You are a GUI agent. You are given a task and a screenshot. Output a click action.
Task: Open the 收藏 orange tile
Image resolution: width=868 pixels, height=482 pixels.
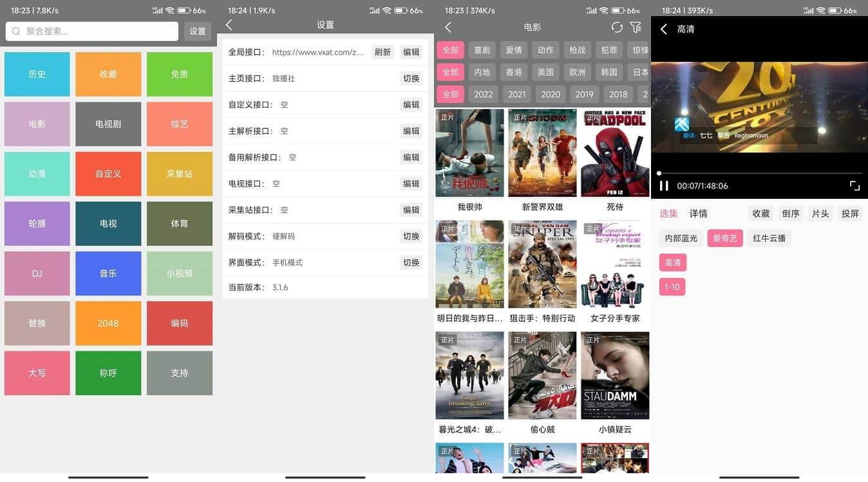108,74
